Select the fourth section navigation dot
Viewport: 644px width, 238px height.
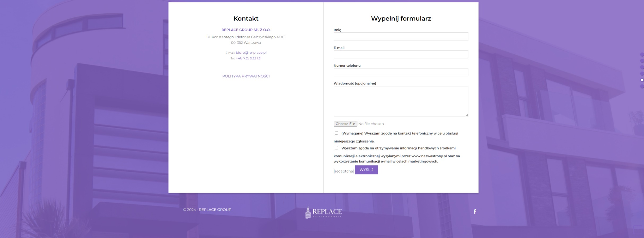pos(642,74)
